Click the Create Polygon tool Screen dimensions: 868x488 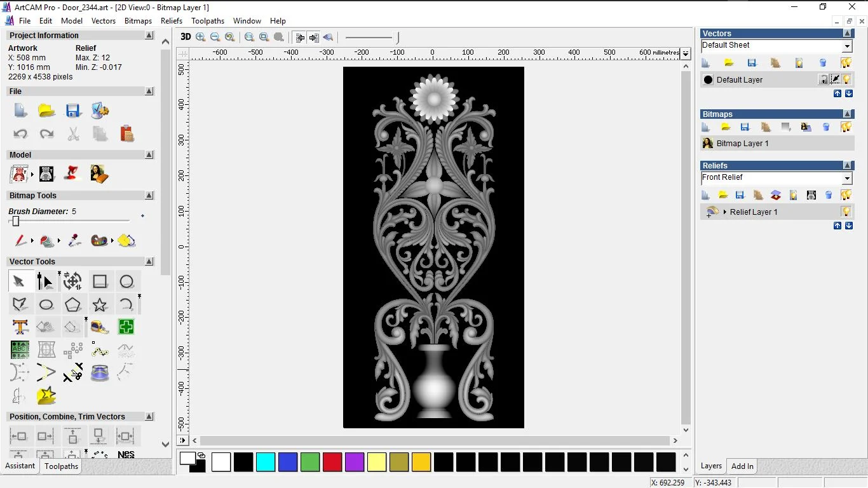pyautogui.click(x=73, y=304)
